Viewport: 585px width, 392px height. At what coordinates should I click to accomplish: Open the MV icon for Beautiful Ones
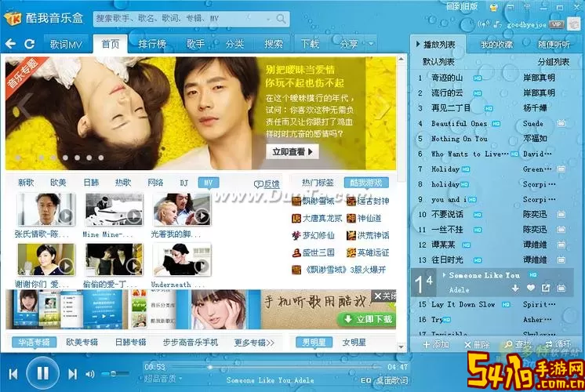tap(561, 123)
